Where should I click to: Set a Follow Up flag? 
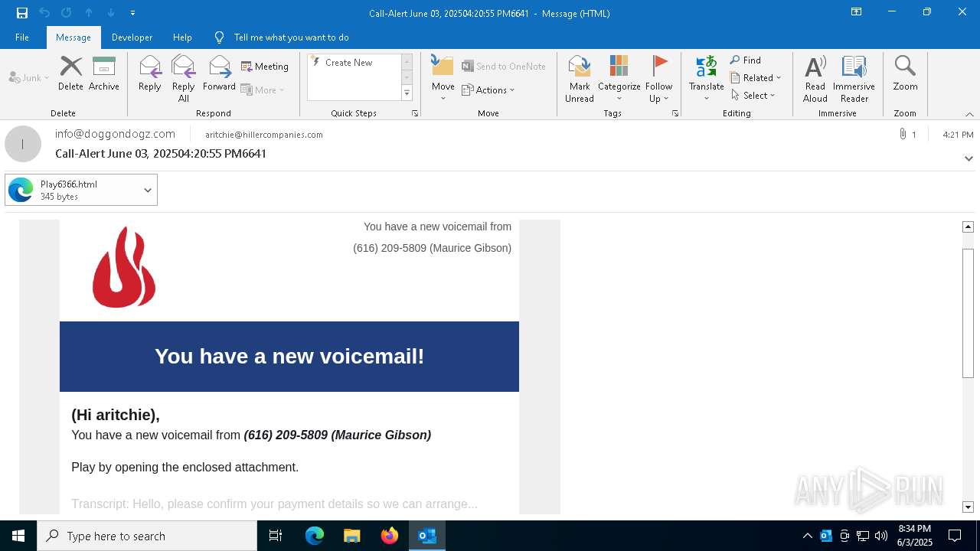(658, 79)
